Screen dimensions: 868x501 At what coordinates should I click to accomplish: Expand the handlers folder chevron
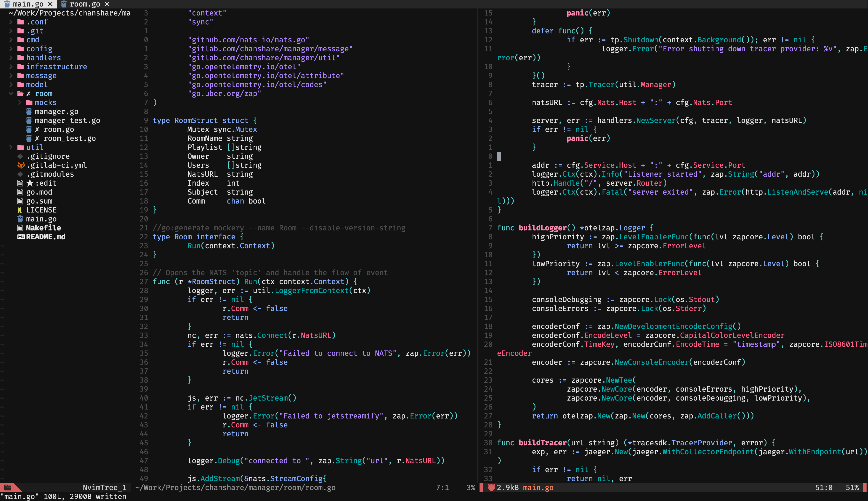[x=11, y=57]
